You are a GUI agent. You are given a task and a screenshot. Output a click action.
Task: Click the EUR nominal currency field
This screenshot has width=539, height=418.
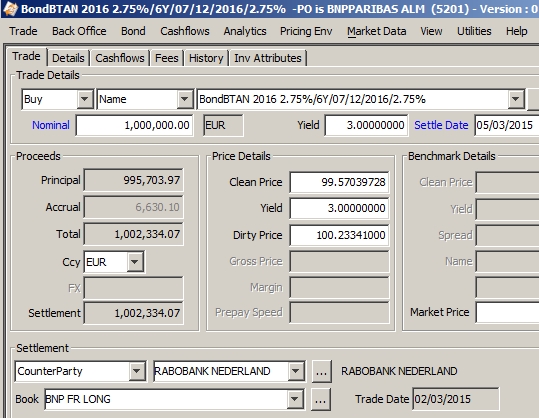point(223,125)
